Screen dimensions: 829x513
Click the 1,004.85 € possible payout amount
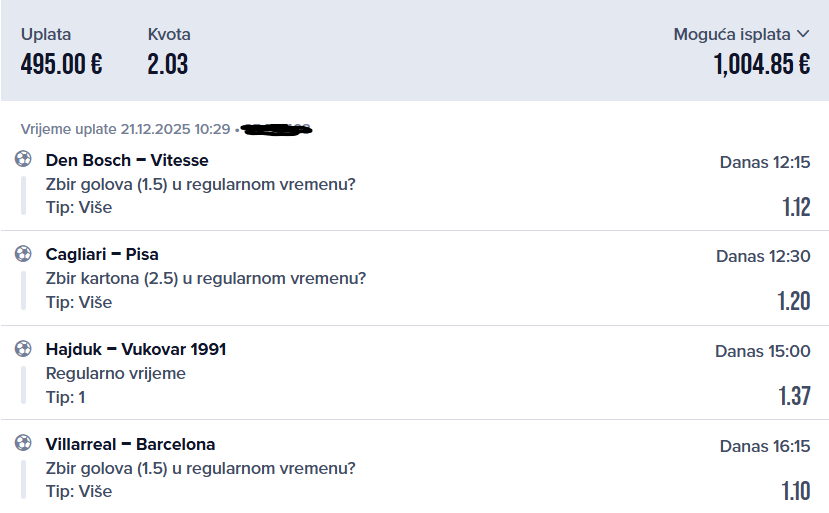point(761,65)
